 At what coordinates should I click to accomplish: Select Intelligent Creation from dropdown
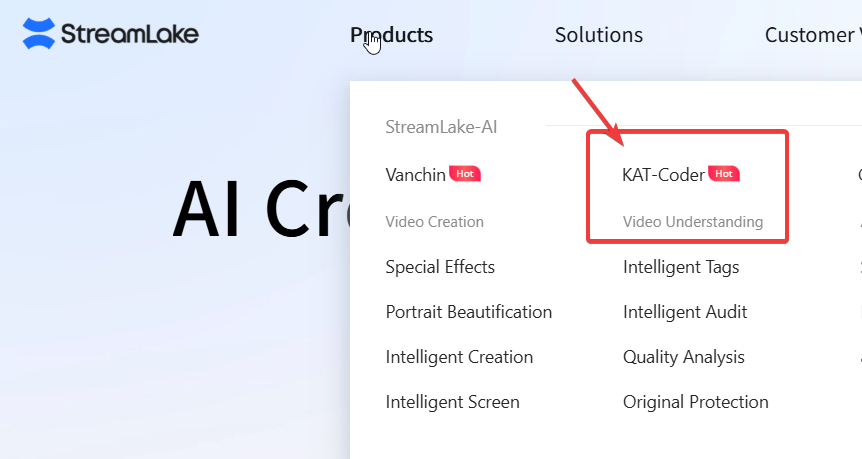(459, 357)
